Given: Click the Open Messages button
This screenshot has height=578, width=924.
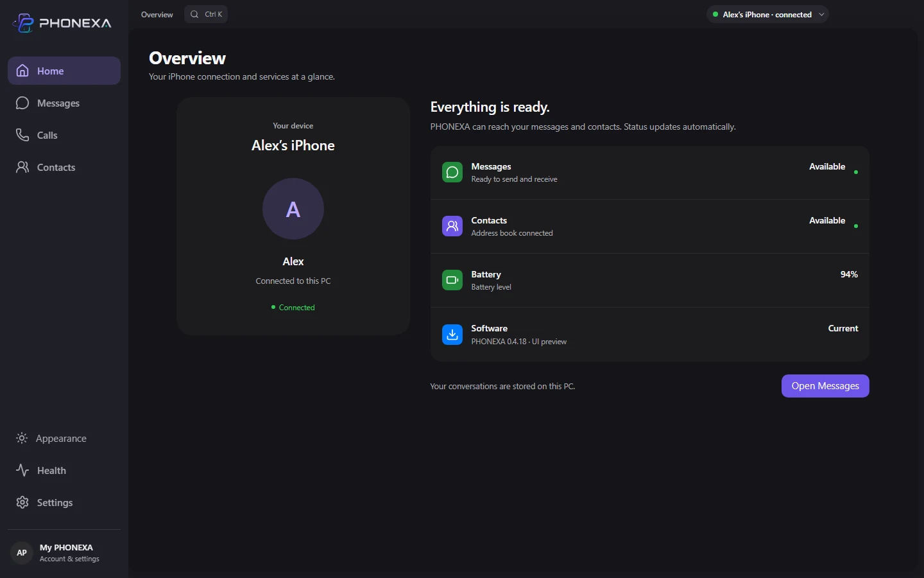Looking at the screenshot, I should coord(825,386).
